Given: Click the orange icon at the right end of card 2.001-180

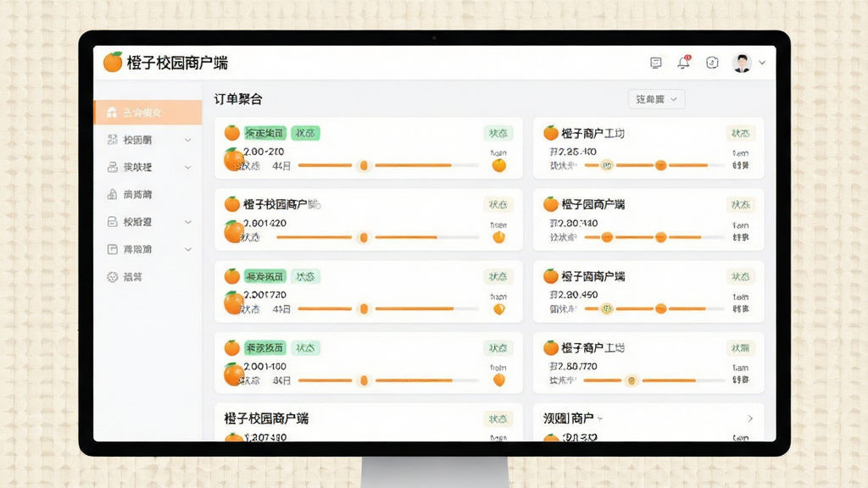Looking at the screenshot, I should [x=499, y=380].
